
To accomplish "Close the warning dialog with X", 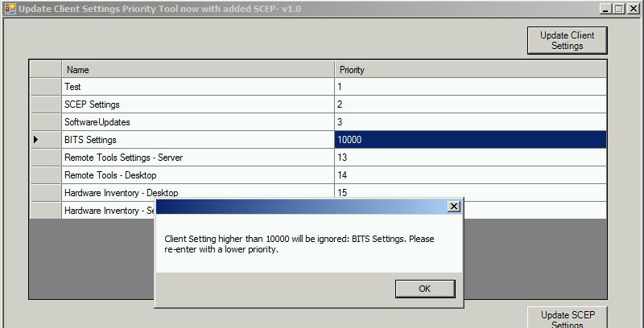I will click(x=454, y=207).
